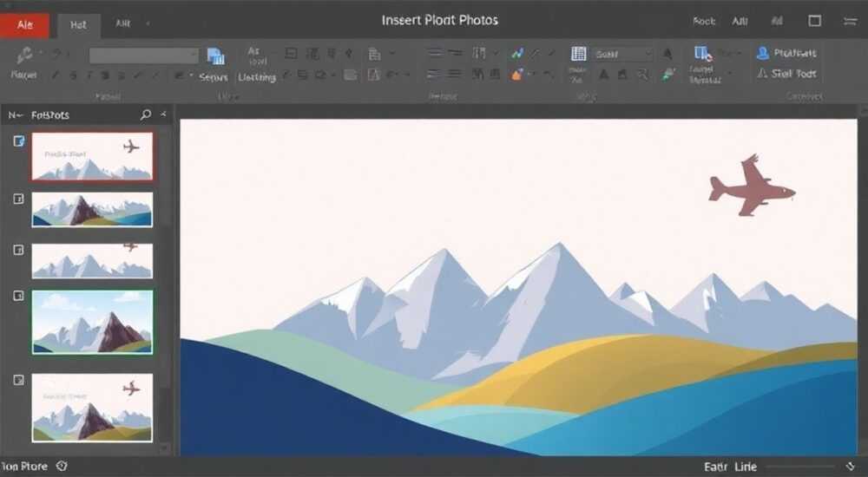Click the Stell Todt button
The width and height of the screenshot is (868, 477).
click(787, 74)
